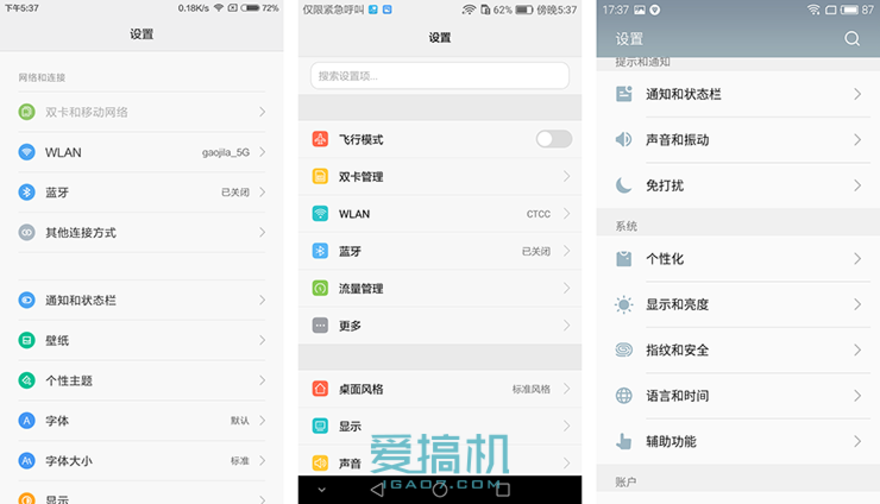Select the 语言和时间 menu entry
The image size is (880, 504).
pyautogui.click(x=738, y=396)
